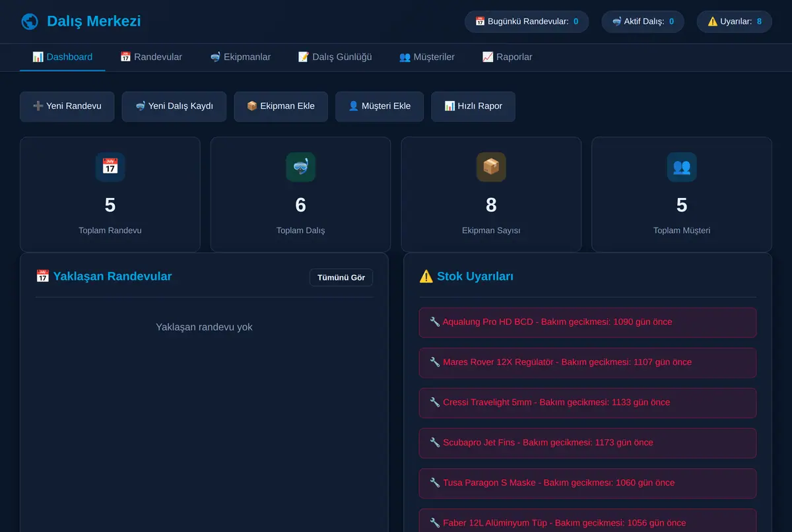This screenshot has height=532, width=792.
Task: Click the calendar icon beside Yaklaşan Randevular heading
Action: (43, 277)
